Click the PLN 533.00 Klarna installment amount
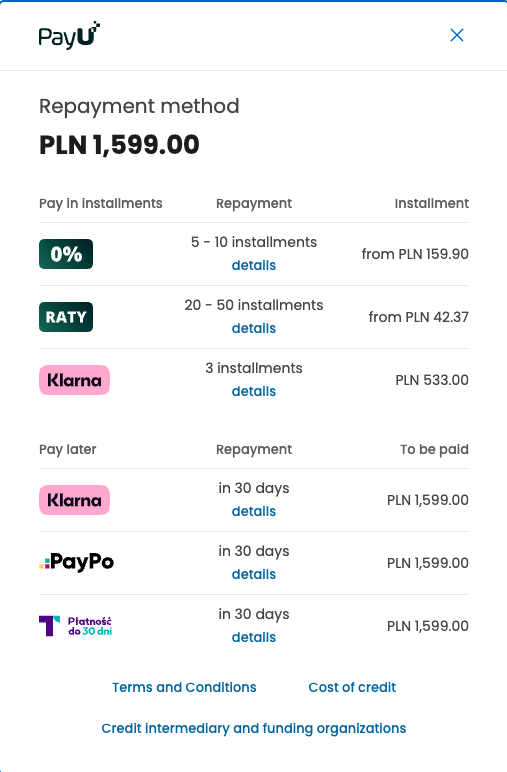This screenshot has width=507, height=772. click(432, 380)
